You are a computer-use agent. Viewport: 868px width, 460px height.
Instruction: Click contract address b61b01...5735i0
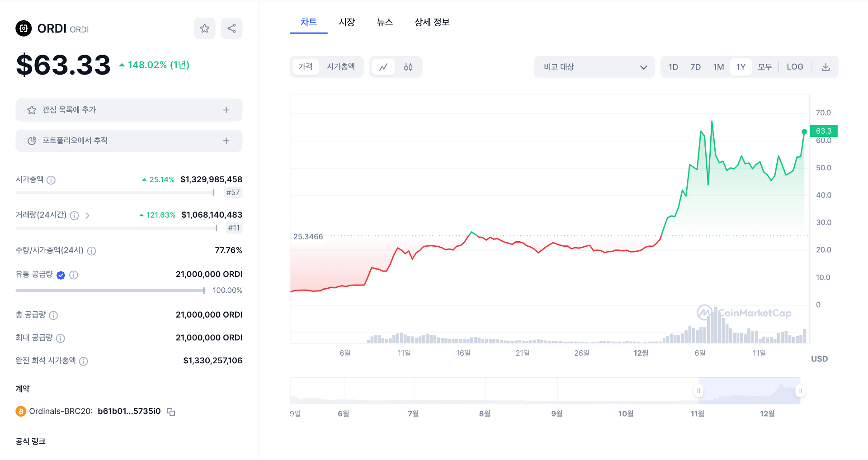point(129,411)
